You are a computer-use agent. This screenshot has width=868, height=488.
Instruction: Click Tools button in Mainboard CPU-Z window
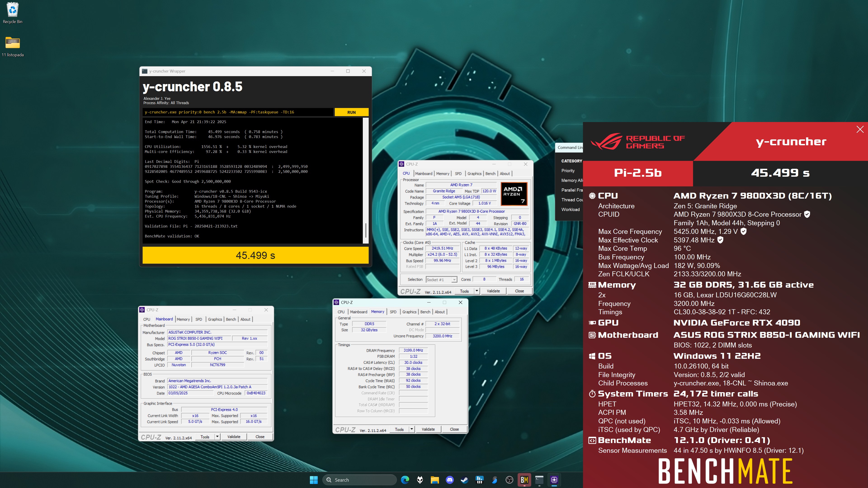205,437
